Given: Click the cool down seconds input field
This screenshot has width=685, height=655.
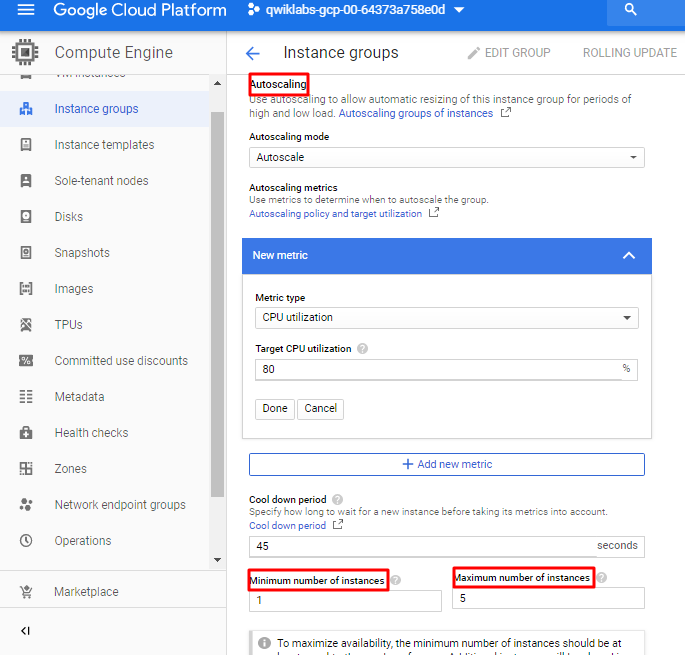Looking at the screenshot, I should pyautogui.click(x=446, y=547).
